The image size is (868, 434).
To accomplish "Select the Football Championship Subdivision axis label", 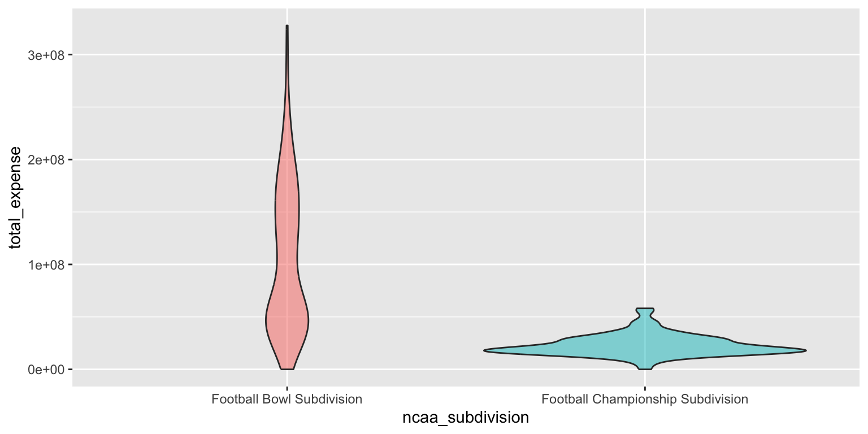I will click(x=645, y=400).
